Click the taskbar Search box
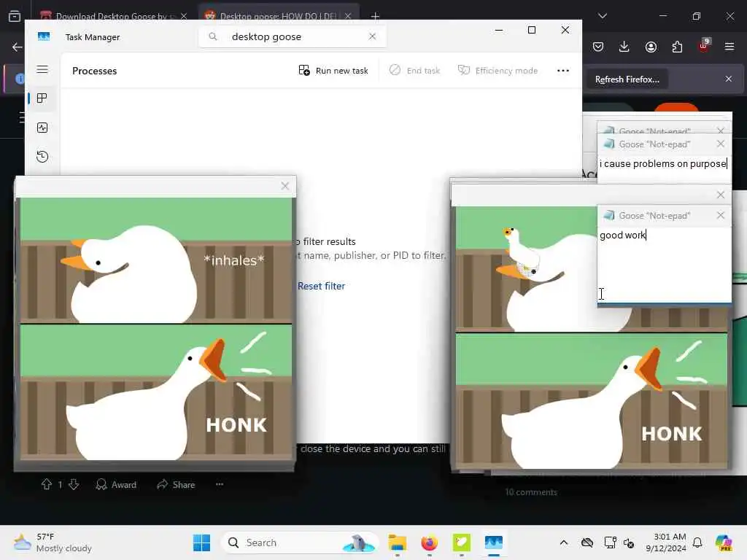This screenshot has width=747, height=560. tap(300, 542)
